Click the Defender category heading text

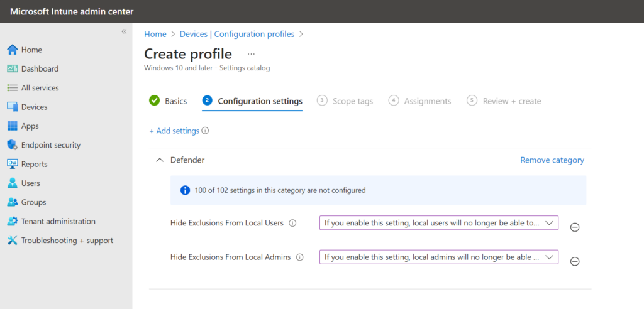coord(187,160)
